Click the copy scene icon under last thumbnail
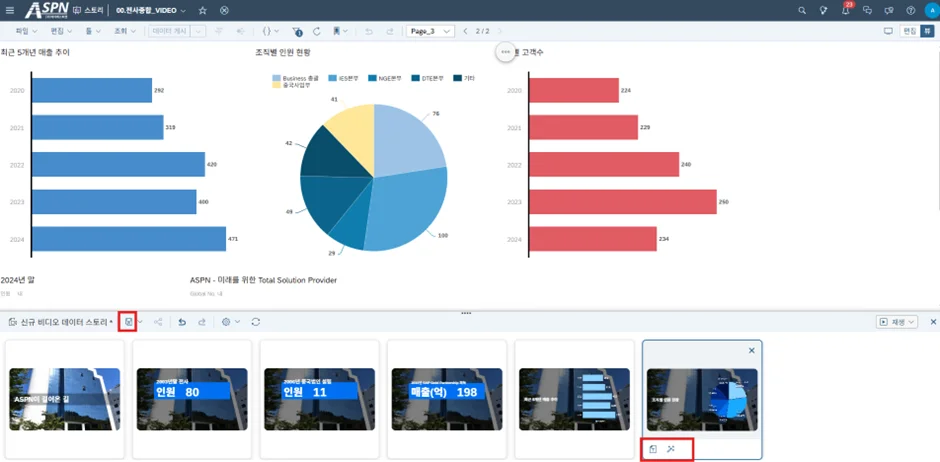 pyautogui.click(x=653, y=449)
